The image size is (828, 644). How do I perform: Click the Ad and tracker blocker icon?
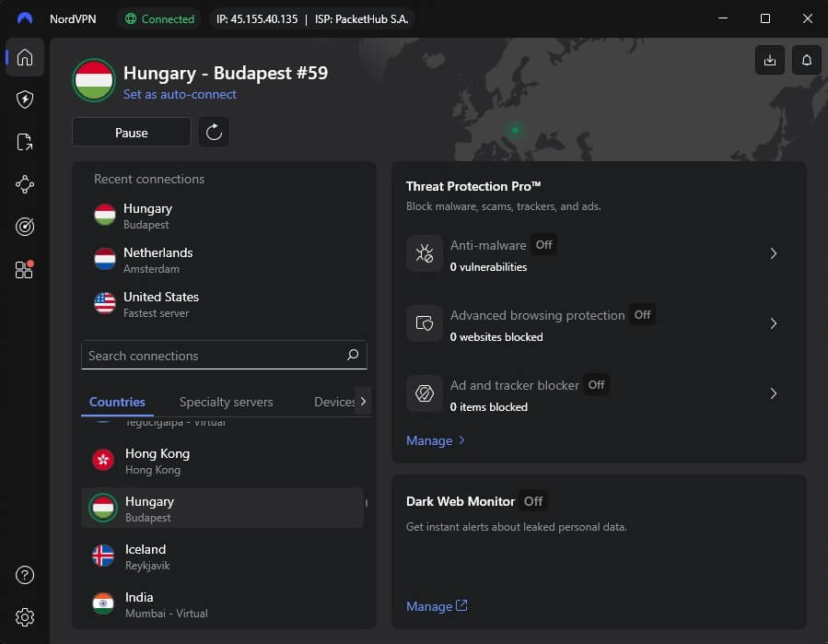pos(424,393)
